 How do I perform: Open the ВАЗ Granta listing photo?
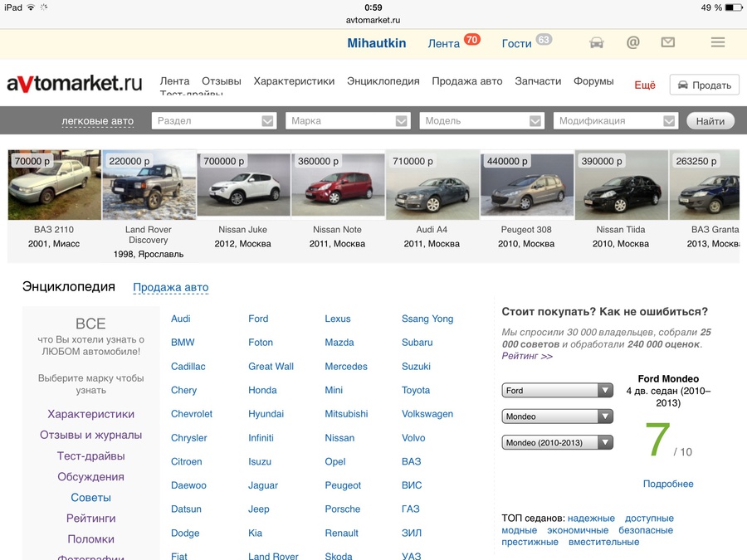705,185
